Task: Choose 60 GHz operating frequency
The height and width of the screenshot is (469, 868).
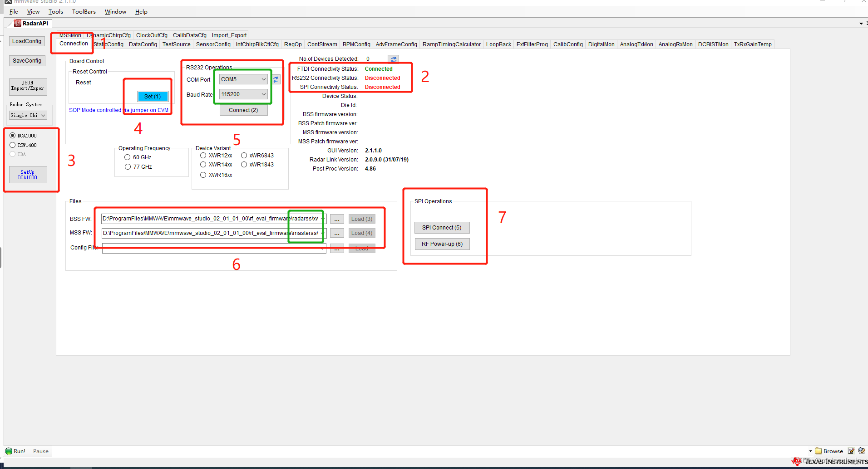Action: pyautogui.click(x=128, y=157)
